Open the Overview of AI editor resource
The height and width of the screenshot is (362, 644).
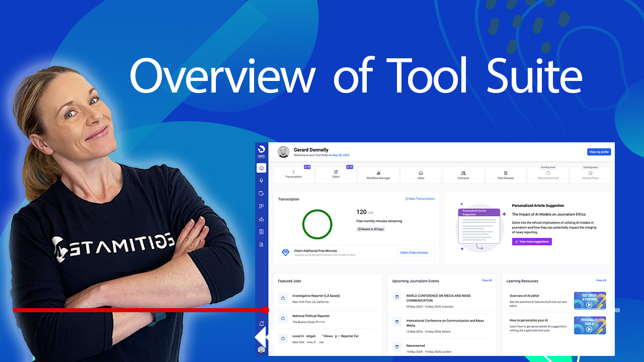coord(524,296)
